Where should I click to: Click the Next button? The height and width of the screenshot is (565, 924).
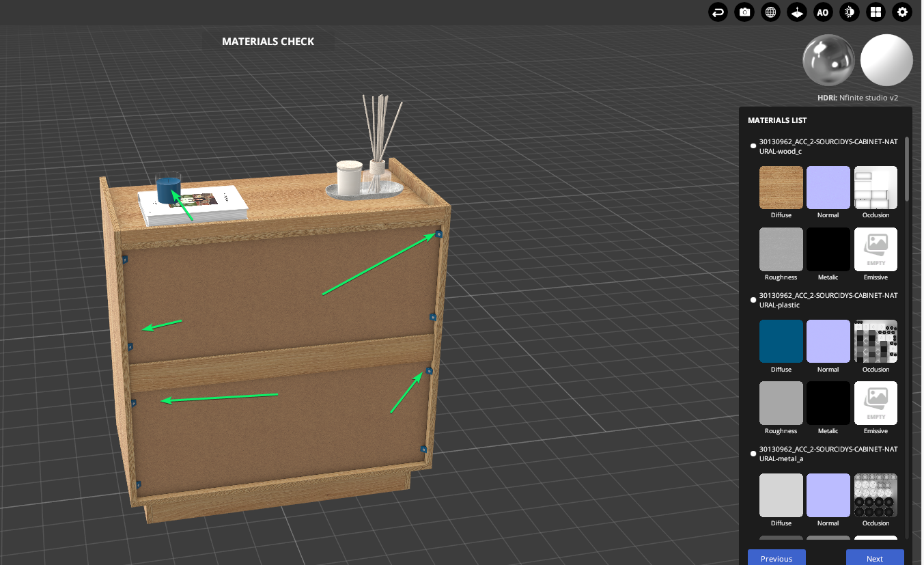[x=875, y=557]
